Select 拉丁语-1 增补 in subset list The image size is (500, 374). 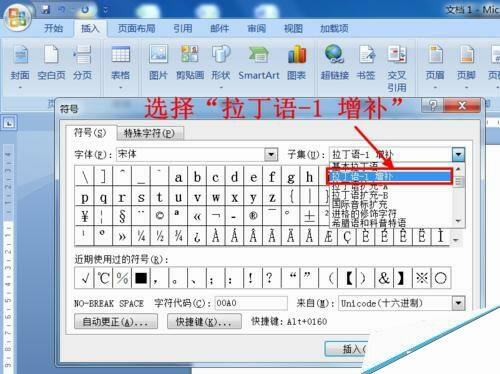pos(389,176)
